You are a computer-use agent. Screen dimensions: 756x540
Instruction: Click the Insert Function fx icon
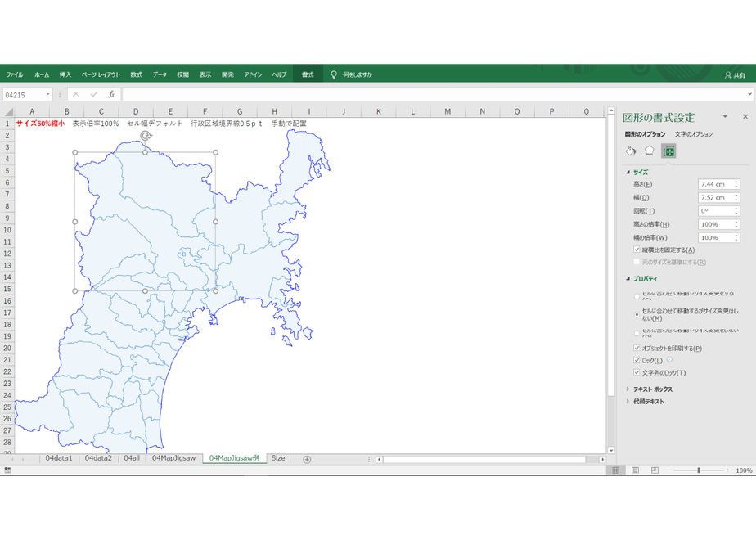(x=111, y=94)
